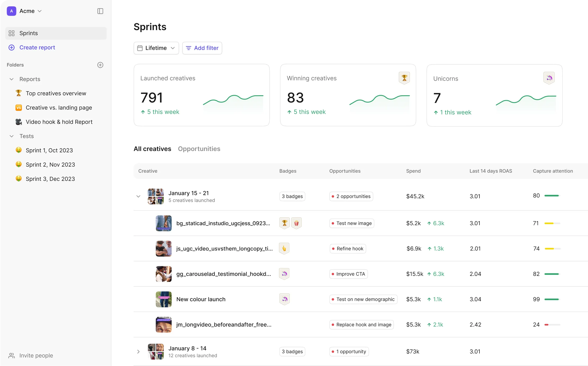The image size is (588, 366).
Task: Click the VS icon beside Creative vs. landing page
Action: pos(19,108)
